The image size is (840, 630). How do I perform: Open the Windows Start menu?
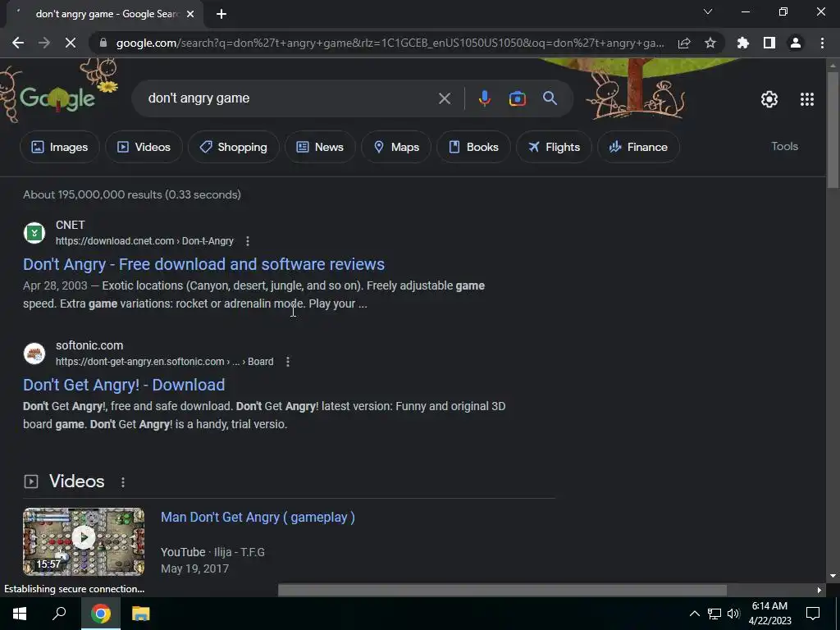(20, 614)
